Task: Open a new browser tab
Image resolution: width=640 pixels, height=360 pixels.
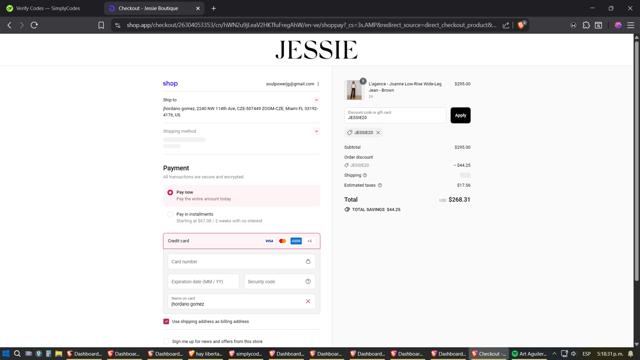Action: tap(213, 8)
